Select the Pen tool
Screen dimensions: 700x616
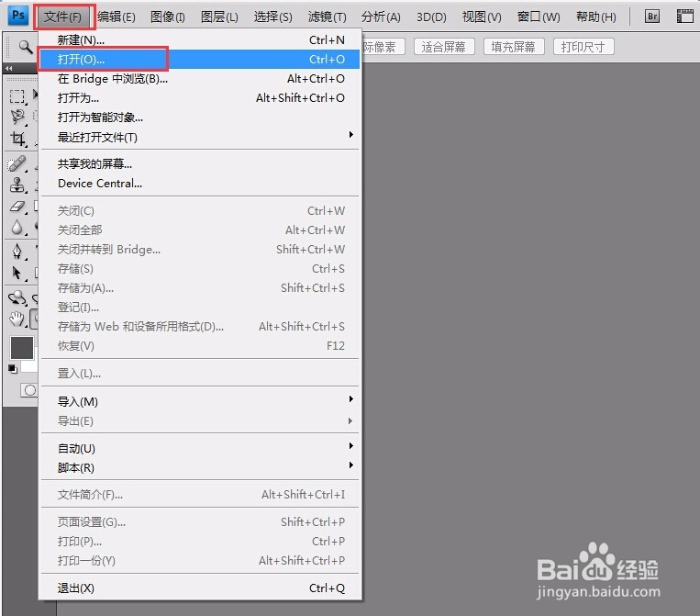click(17, 252)
